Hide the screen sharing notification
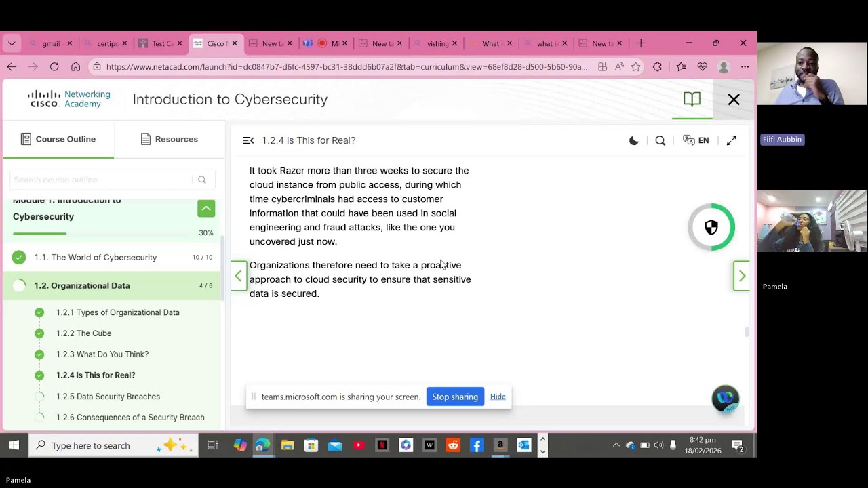868x488 pixels. coord(498,396)
